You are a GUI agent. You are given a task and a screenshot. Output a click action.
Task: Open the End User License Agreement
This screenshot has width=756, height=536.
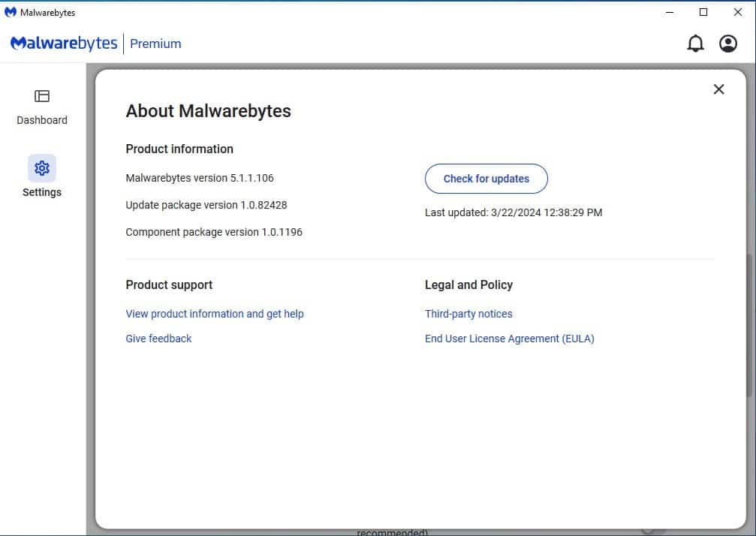click(x=510, y=339)
